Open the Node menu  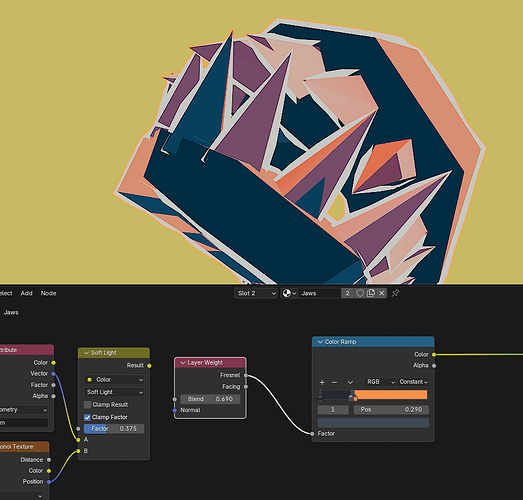(x=48, y=293)
